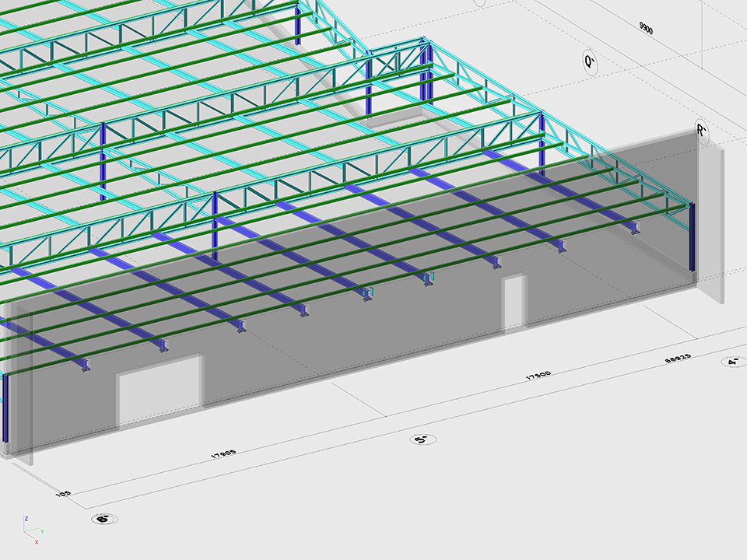Select the rectangular roof opening near top truss

[x=395, y=117]
